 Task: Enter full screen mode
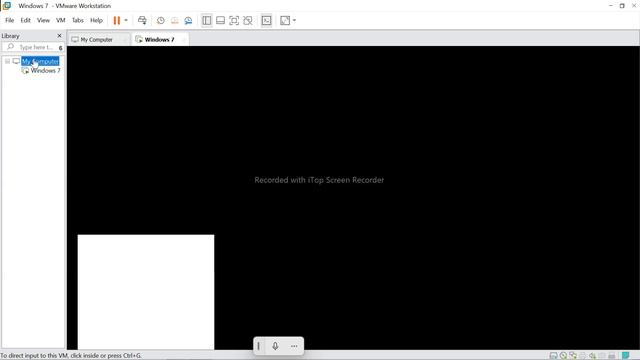234,20
